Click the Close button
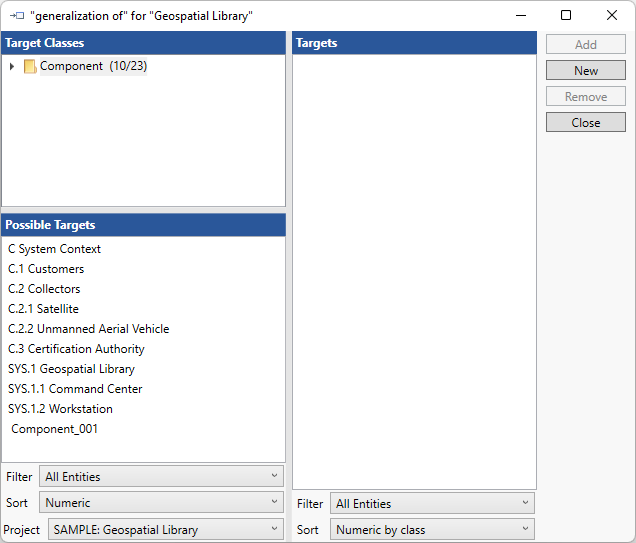 (585, 123)
